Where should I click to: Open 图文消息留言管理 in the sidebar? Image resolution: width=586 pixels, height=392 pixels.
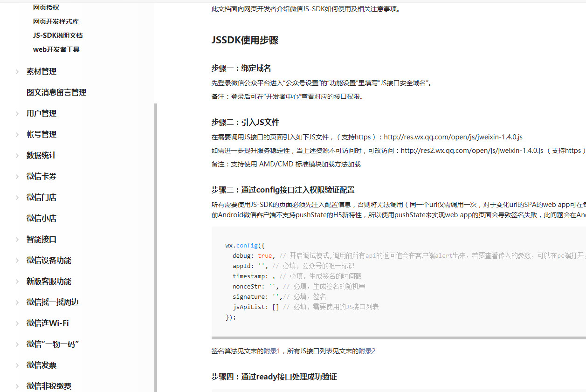(x=56, y=92)
